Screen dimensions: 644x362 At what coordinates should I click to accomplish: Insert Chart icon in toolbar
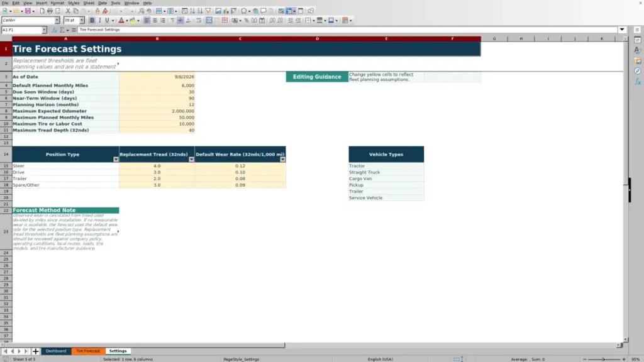(x=226, y=11)
